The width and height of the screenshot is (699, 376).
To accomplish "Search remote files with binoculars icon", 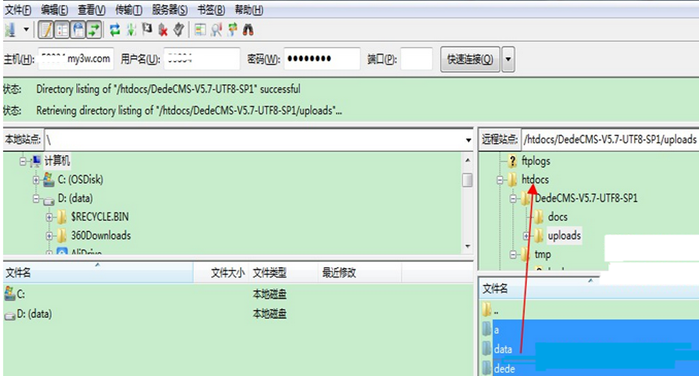I will coord(248,30).
